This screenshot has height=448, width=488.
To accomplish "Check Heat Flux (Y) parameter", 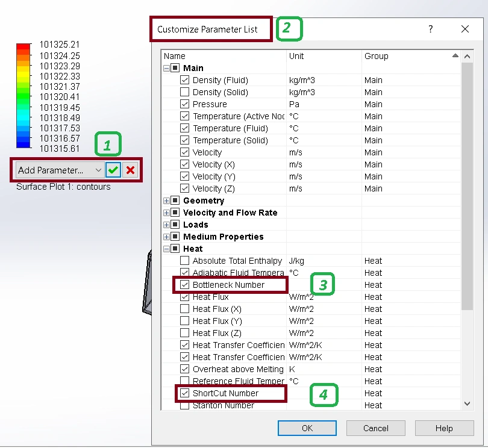I will [184, 321].
